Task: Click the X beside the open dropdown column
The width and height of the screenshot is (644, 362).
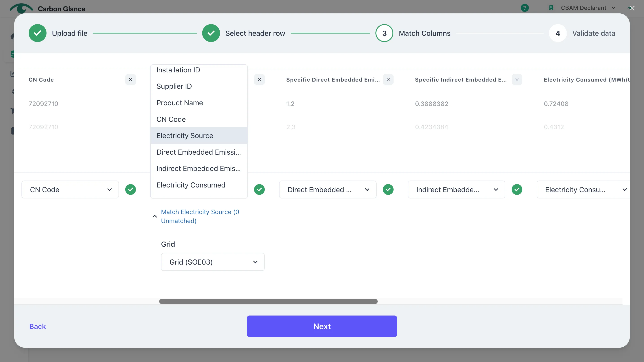Action: point(259,80)
